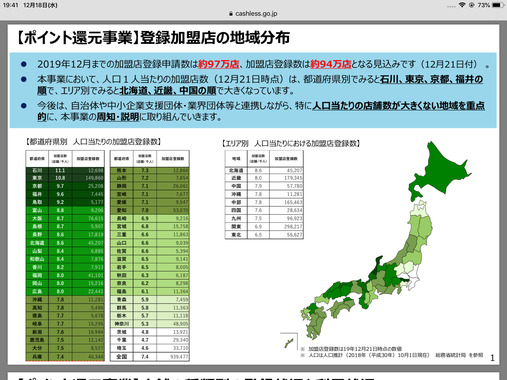
Task: Tap the 福島 cell in prefecture table
Action: pyautogui.click(x=122, y=291)
